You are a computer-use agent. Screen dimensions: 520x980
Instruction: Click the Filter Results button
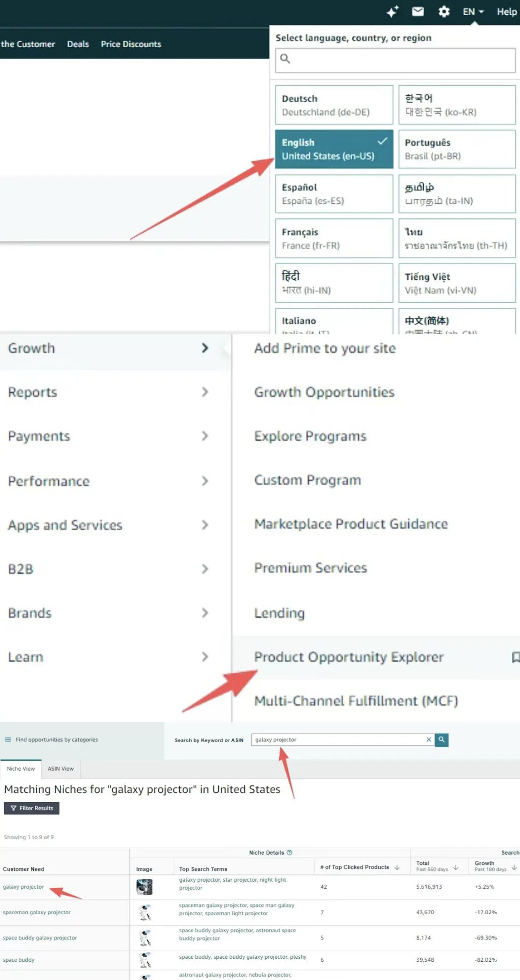point(31,808)
